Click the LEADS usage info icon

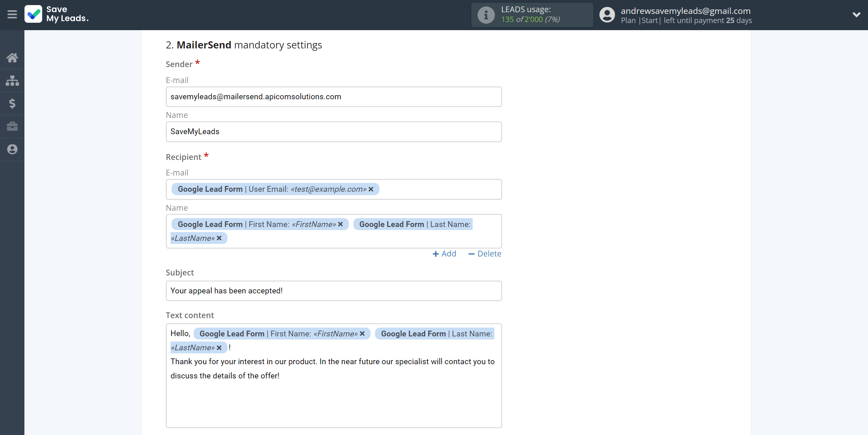[486, 15]
